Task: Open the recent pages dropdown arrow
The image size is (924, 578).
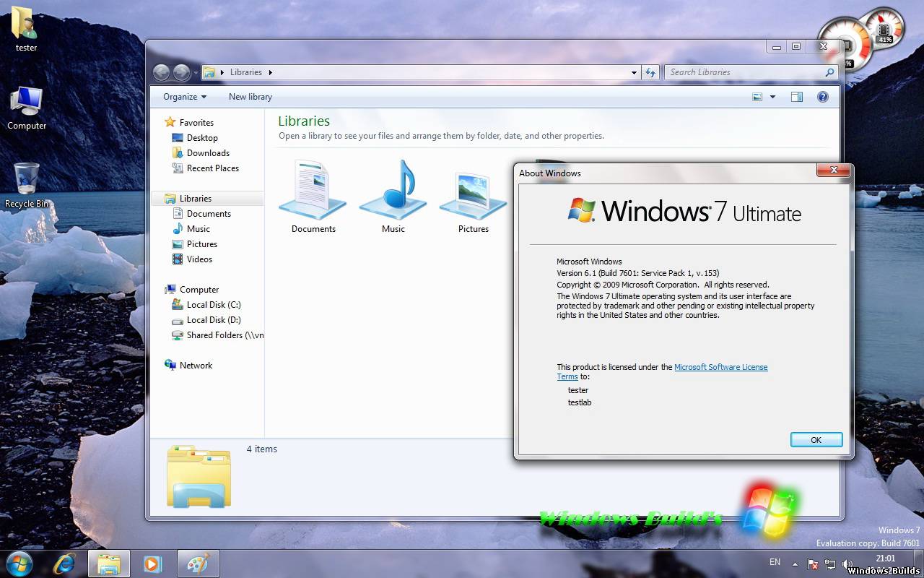Action: point(195,72)
